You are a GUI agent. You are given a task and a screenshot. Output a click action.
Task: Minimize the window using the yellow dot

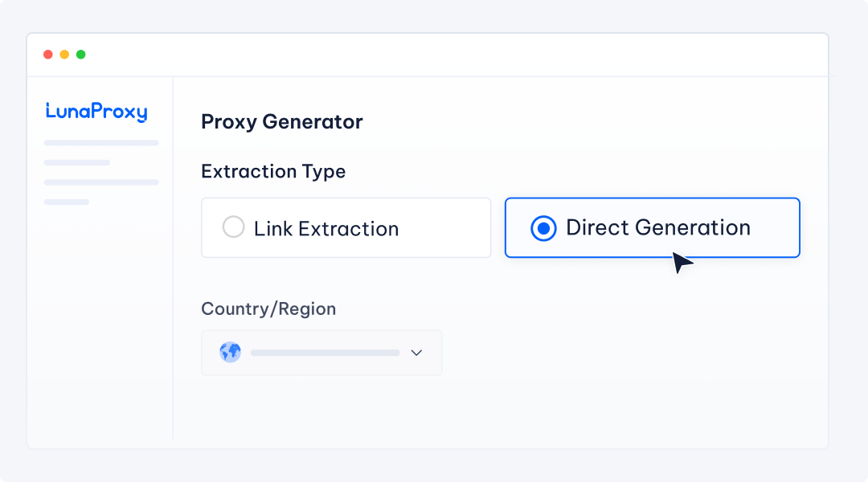tap(64, 55)
